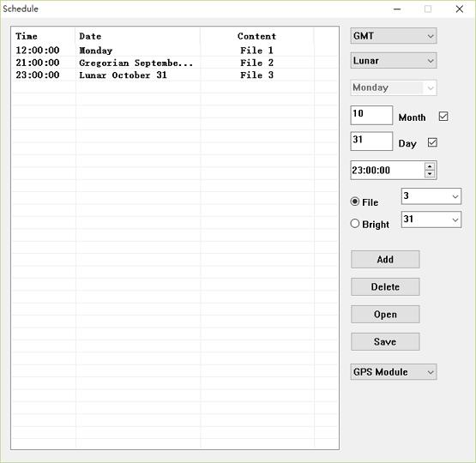
Task: Toggle the Month checkbox
Action: point(443,117)
